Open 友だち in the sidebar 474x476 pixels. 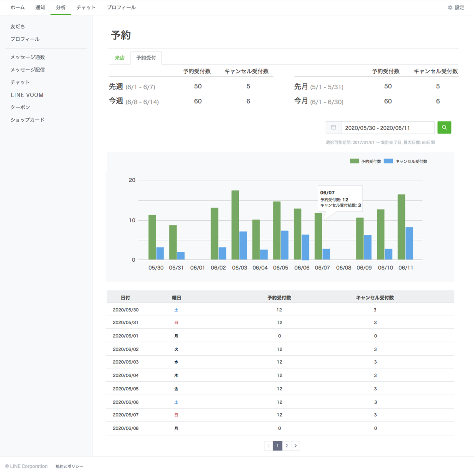18,27
